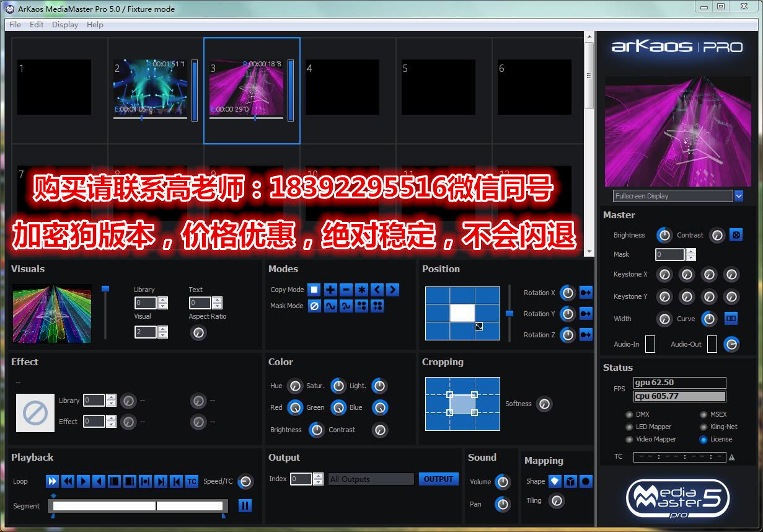763x532 pixels.
Task: Click the loop backward playback icon
Action: click(x=68, y=481)
